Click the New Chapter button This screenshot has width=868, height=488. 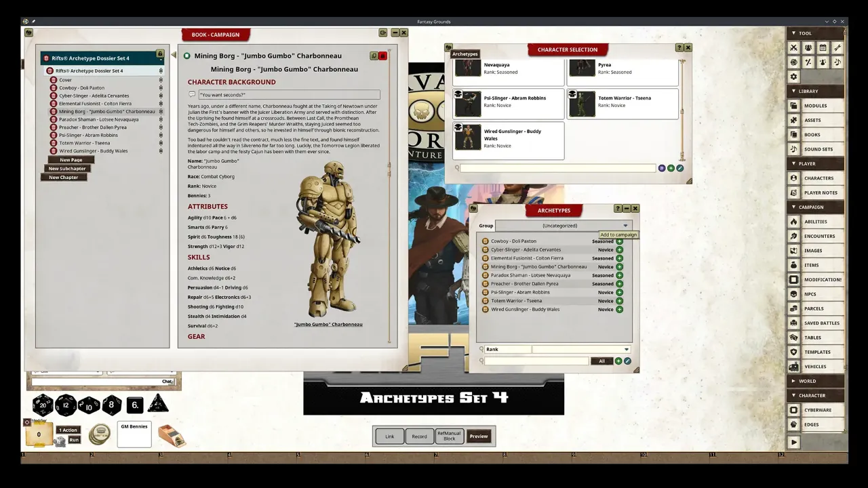tap(64, 178)
